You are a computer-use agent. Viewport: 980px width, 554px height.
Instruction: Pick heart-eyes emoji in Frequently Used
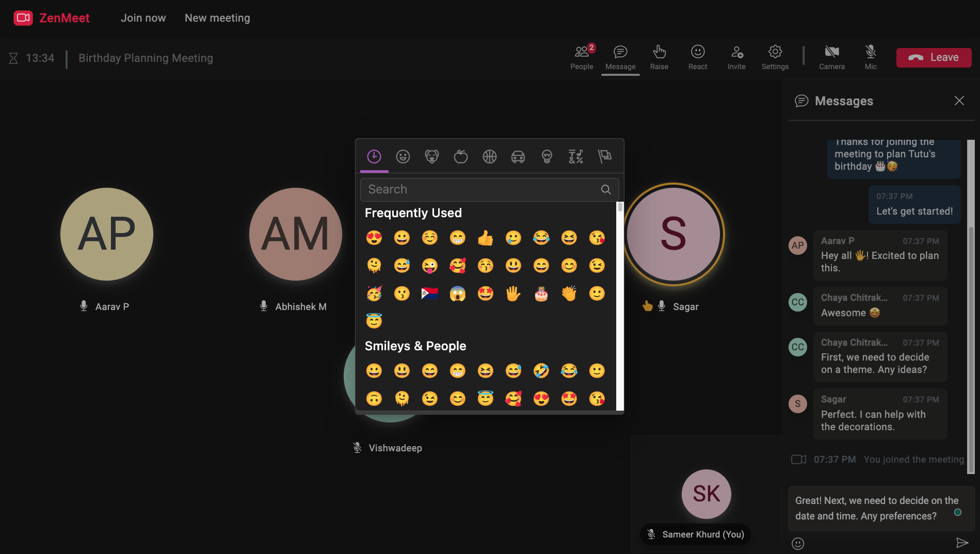coord(374,238)
